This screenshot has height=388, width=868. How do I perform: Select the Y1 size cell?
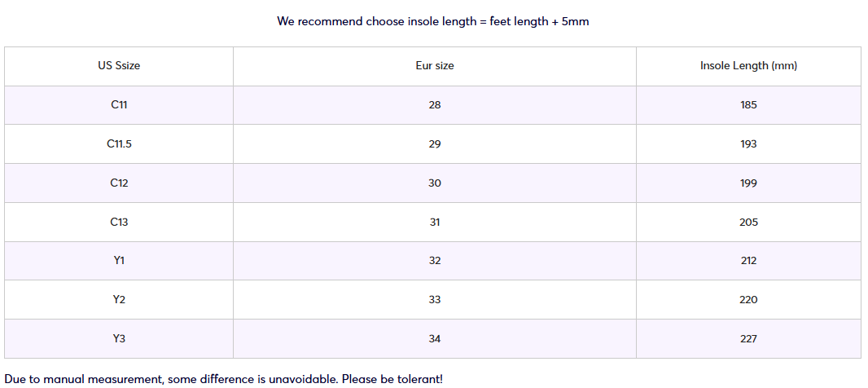[119, 261]
